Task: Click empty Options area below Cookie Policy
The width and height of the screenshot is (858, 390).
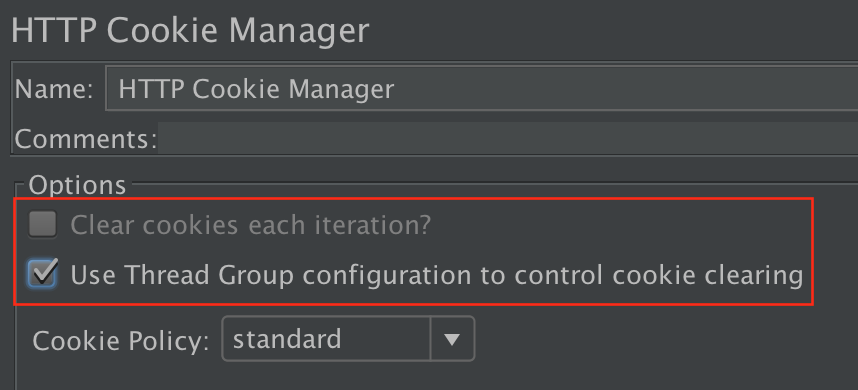Action: [383, 376]
